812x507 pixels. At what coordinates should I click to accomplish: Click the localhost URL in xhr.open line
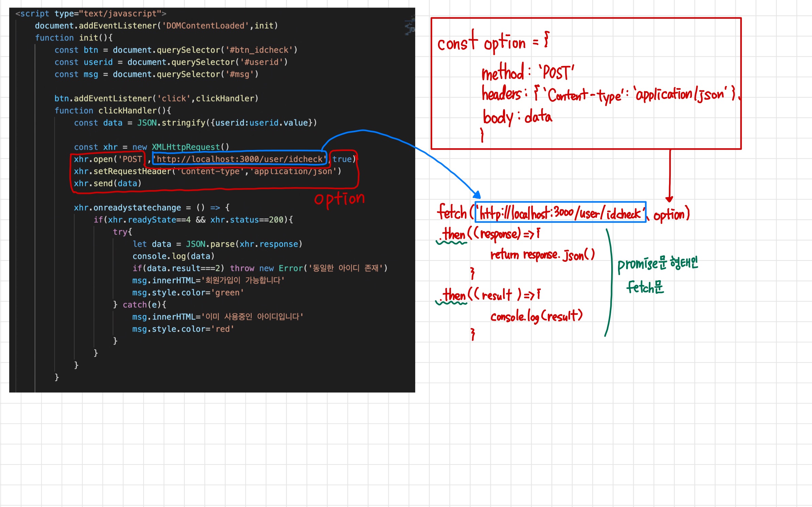[x=240, y=159]
